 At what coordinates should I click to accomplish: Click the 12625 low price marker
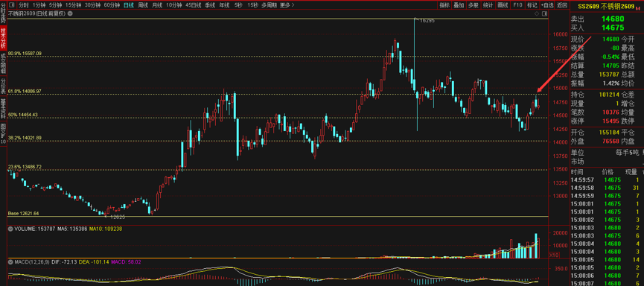tap(118, 216)
